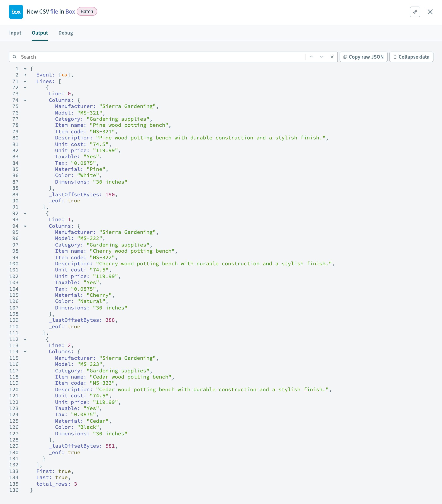
Task: Click the Batch badge in the header
Action: click(x=87, y=11)
